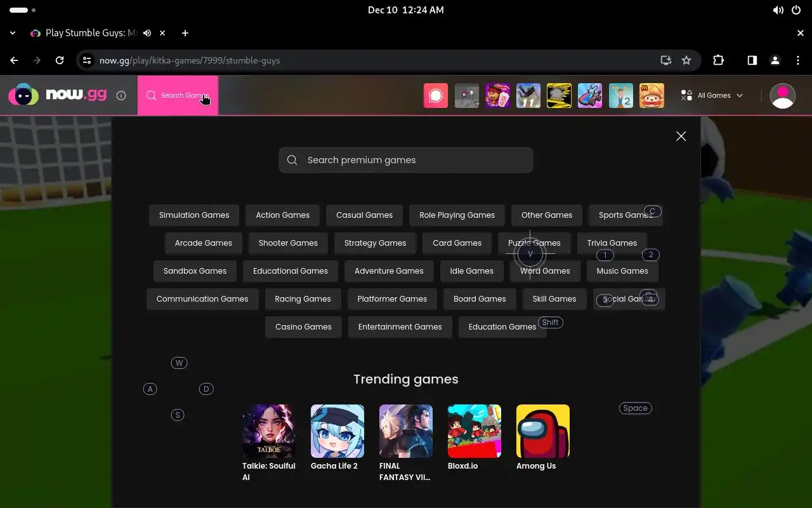Open the Talkie: Soulful AI thumbnail

pyautogui.click(x=269, y=431)
